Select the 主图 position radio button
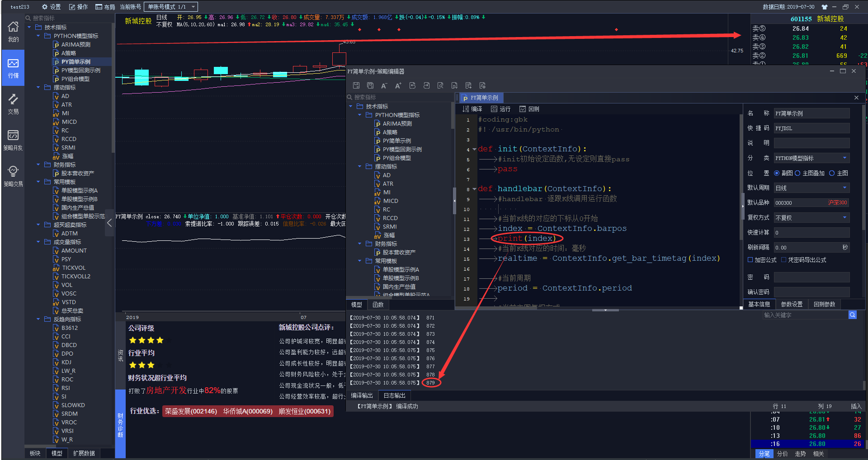This screenshot has width=868, height=460. coord(832,173)
